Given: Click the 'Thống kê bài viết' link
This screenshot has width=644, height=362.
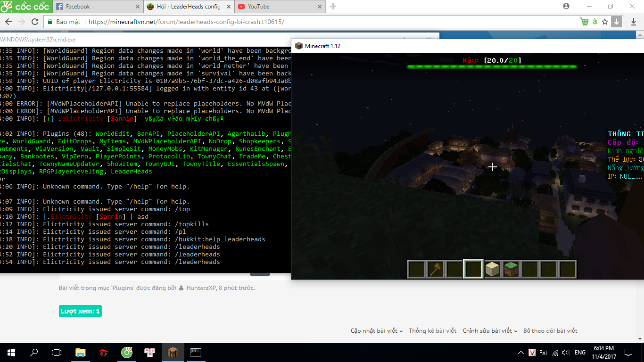Looking at the screenshot, I should 432,331.
